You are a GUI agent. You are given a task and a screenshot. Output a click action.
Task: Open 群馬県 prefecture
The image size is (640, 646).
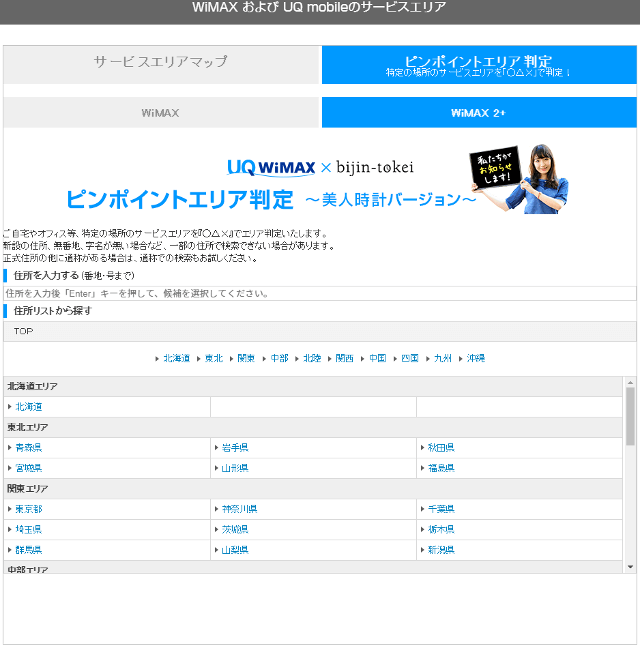(29, 550)
